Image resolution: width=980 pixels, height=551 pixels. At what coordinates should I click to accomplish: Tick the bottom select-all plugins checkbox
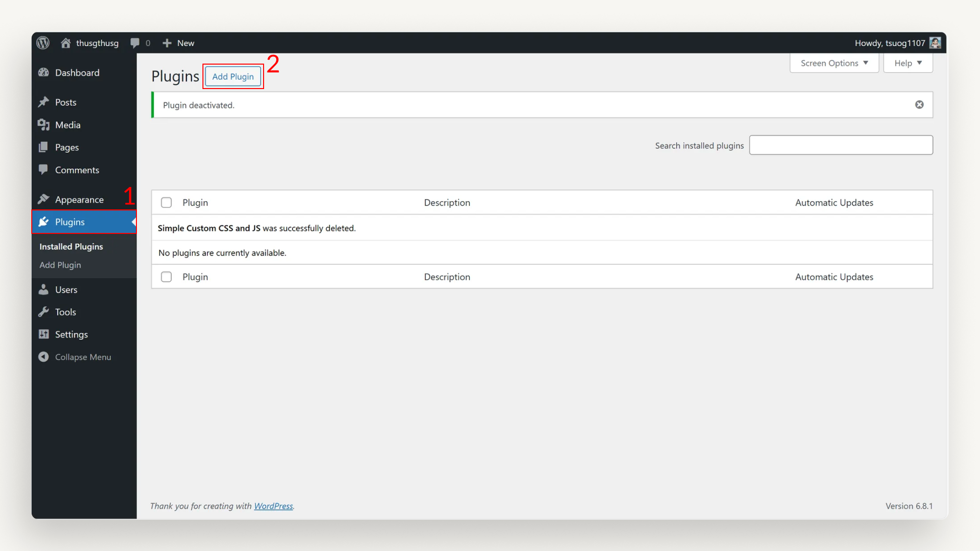[166, 276]
